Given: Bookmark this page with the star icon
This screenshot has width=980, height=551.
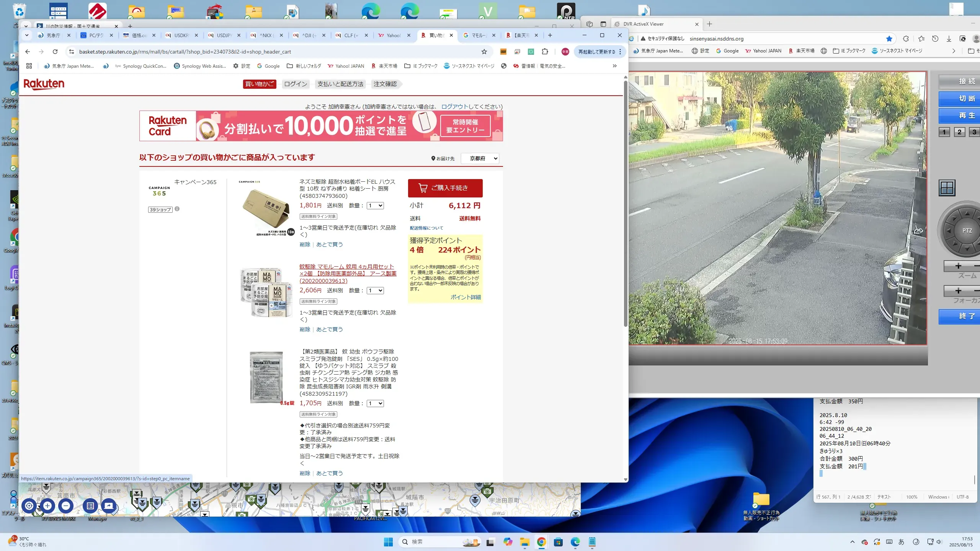Looking at the screenshot, I should click(484, 52).
